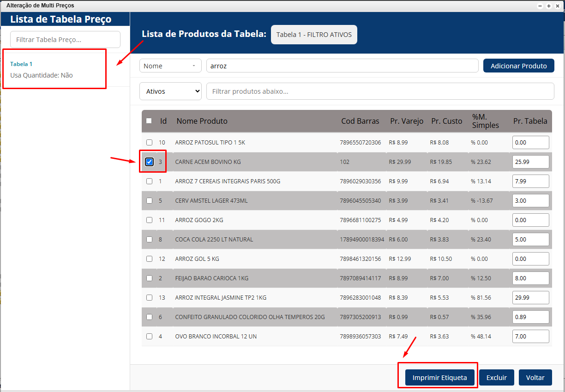Select the COCA COLA 2250 LT NATURAL checkbox
This screenshot has width=565, height=392.
point(149,239)
